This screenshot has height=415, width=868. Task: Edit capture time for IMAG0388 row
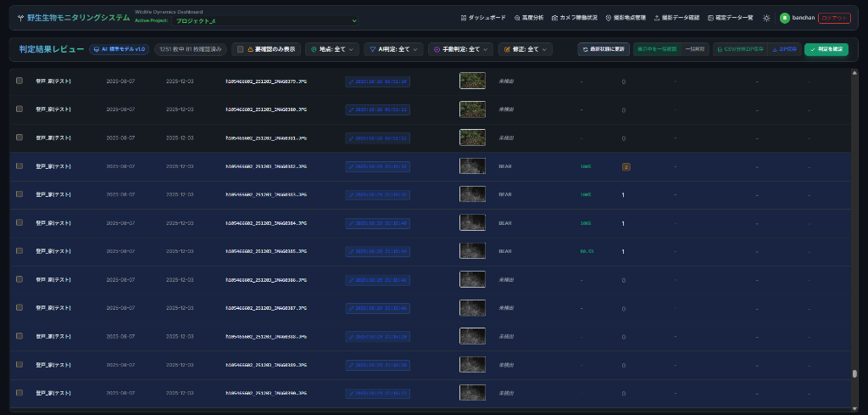[377, 337]
